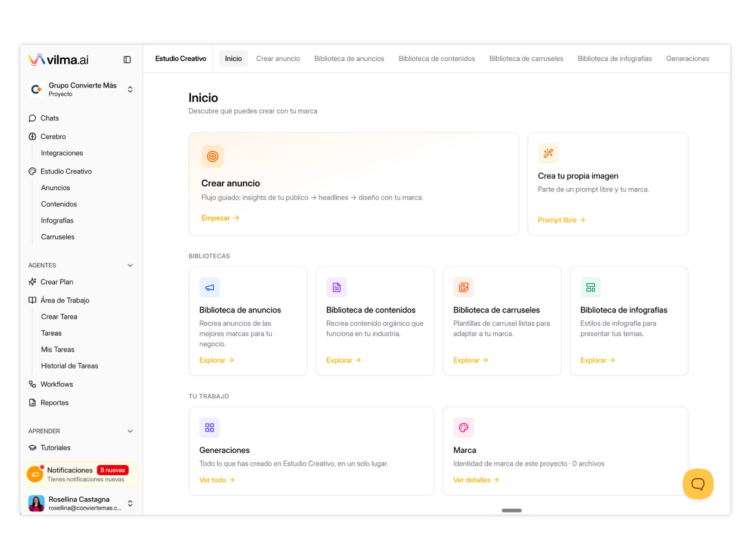The image size is (751, 560).
Task: Switch to the Biblioteca de anuncios tab
Action: 349,59
